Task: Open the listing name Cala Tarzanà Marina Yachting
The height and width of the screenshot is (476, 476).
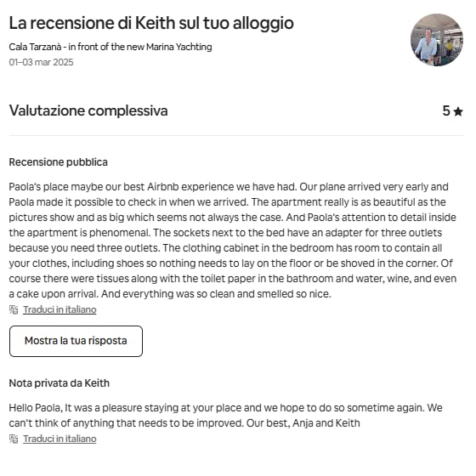Action: coord(110,47)
